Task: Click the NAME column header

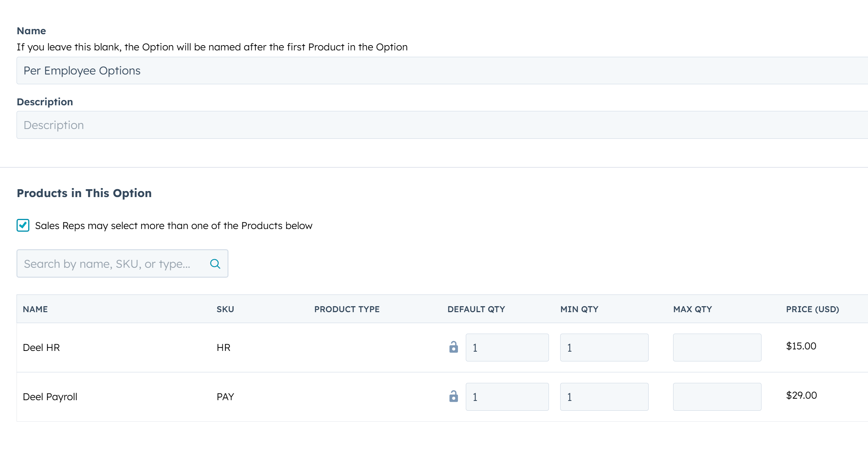Action: [35, 309]
